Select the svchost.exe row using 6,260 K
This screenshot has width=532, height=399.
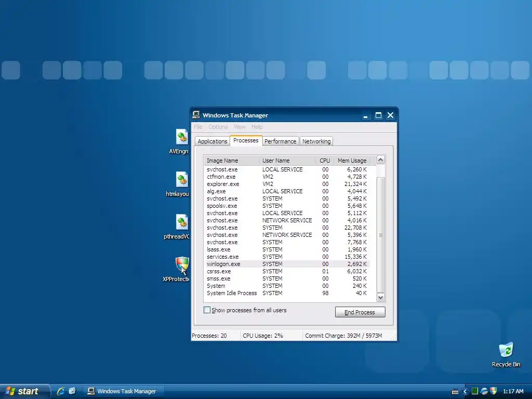287,169
